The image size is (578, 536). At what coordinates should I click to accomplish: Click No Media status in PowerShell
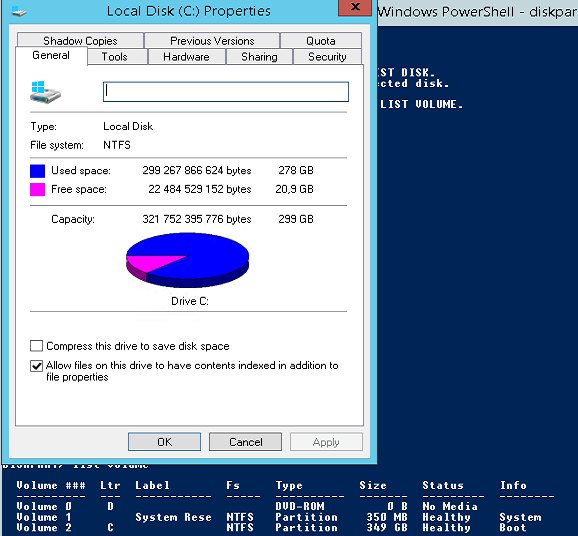coord(450,507)
